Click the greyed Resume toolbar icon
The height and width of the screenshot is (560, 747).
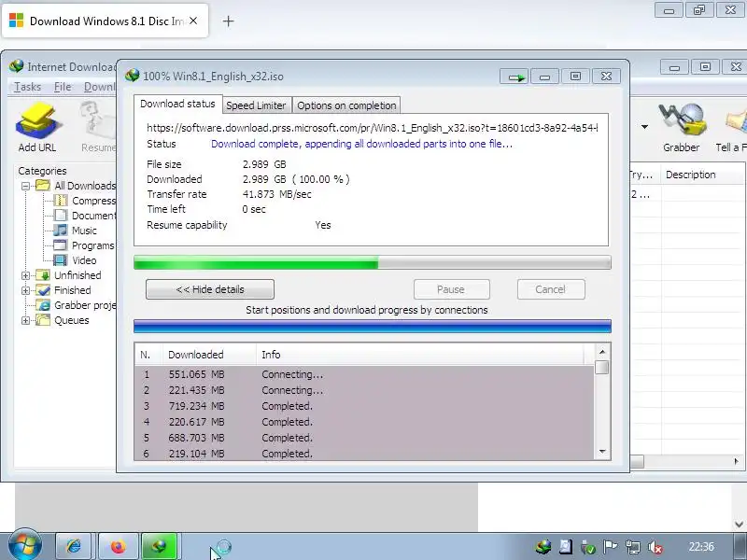[98, 127]
